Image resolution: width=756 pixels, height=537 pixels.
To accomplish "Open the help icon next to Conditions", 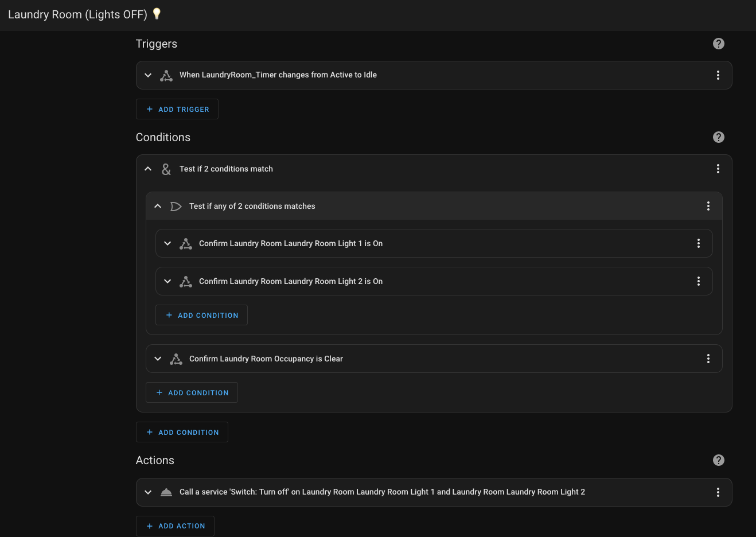I will (x=718, y=137).
